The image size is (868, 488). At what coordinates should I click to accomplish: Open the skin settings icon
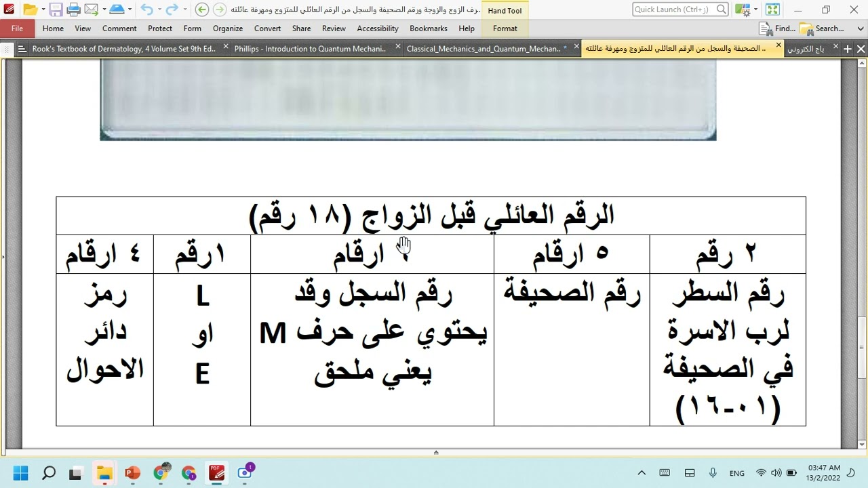coord(743,9)
